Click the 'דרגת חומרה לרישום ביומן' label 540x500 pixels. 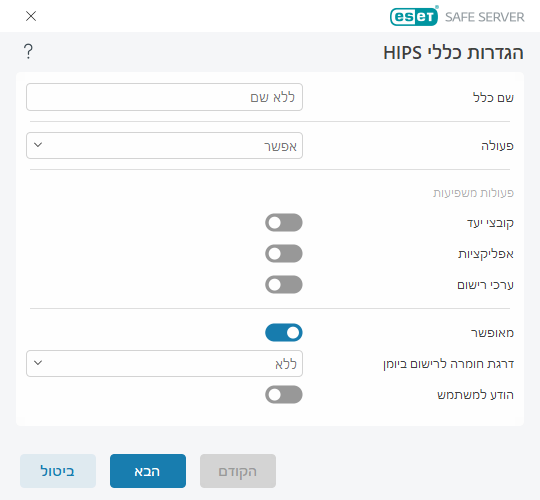(x=448, y=364)
